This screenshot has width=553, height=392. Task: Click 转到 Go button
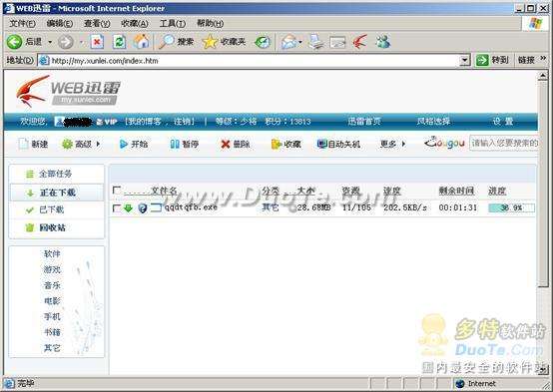point(492,60)
